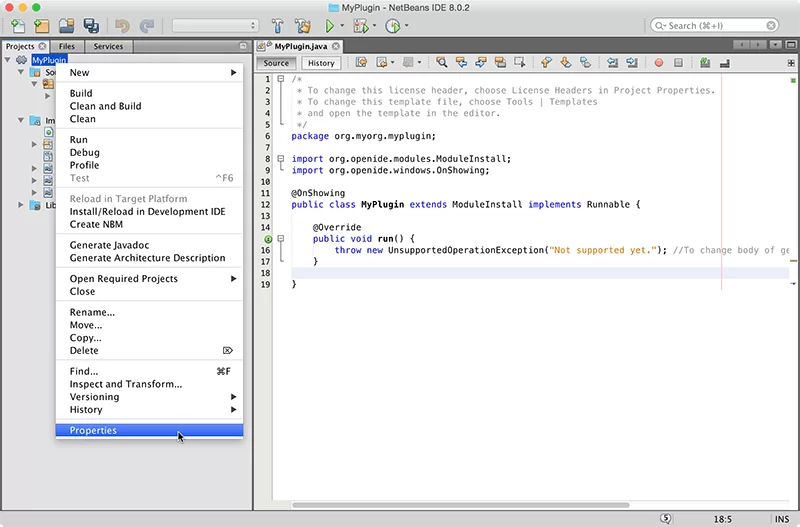The image size is (800, 527).
Task: Click the green Run Project play icon
Action: coord(330,26)
